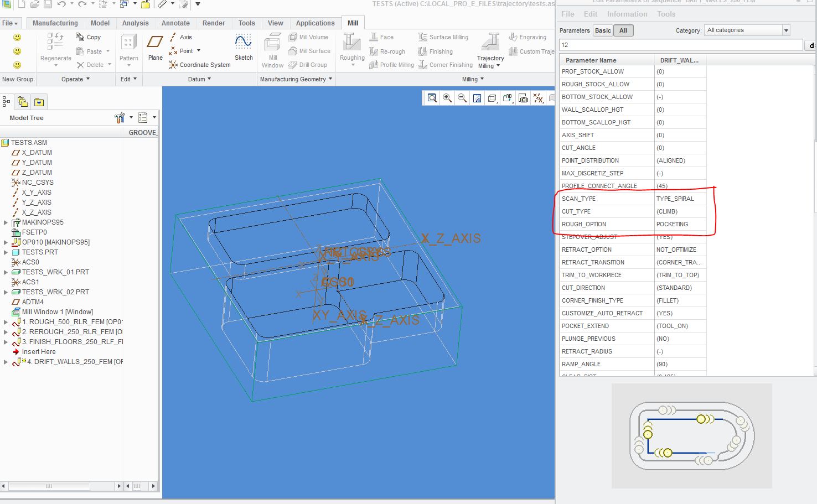Click the Zoom In icon in graphics toolbar

point(447,98)
